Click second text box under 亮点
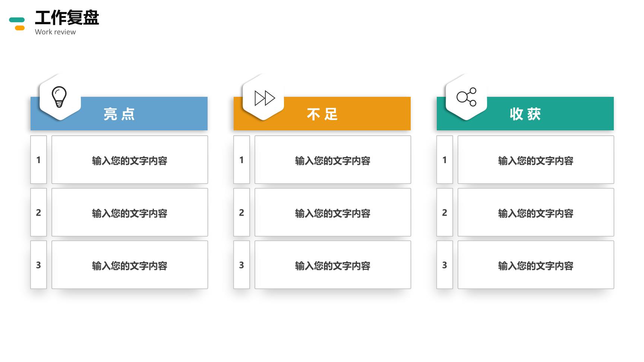Viewport: 644px width, 362px height. (130, 212)
